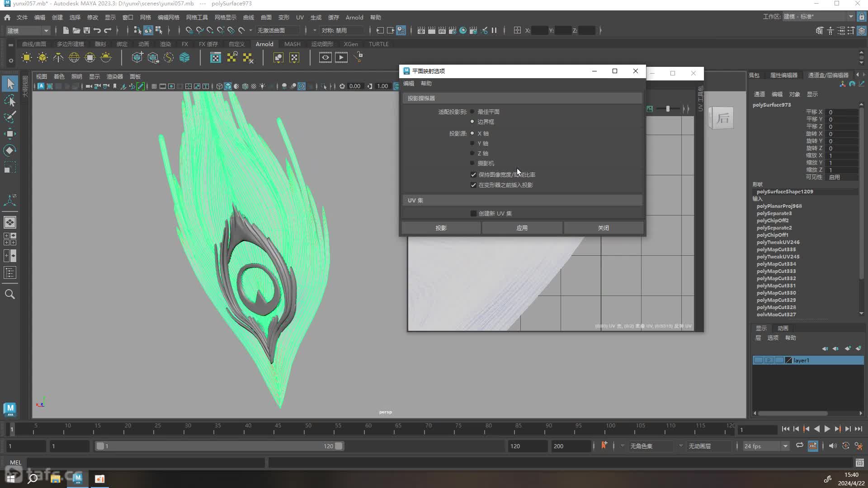Click the Arnold render play icon
868x488 pixels.
pos(341,57)
